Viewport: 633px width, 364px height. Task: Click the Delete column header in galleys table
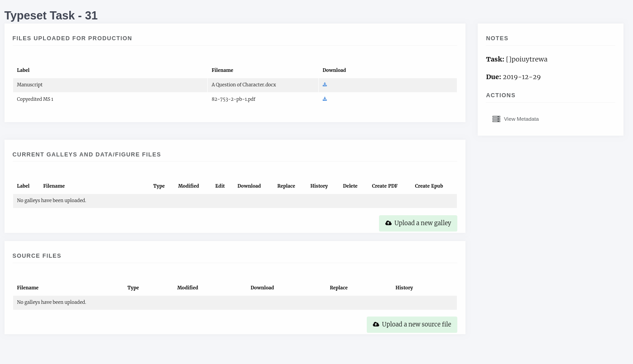[x=350, y=186]
